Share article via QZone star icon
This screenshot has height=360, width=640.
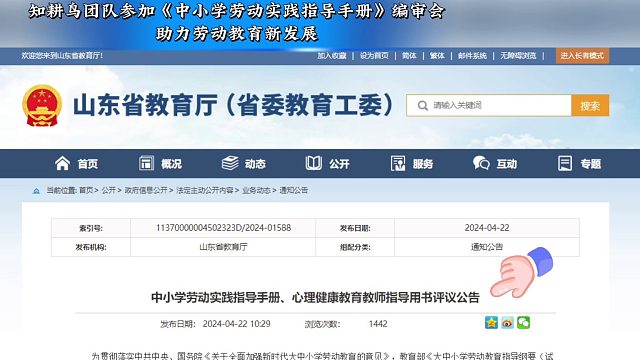(x=491, y=322)
